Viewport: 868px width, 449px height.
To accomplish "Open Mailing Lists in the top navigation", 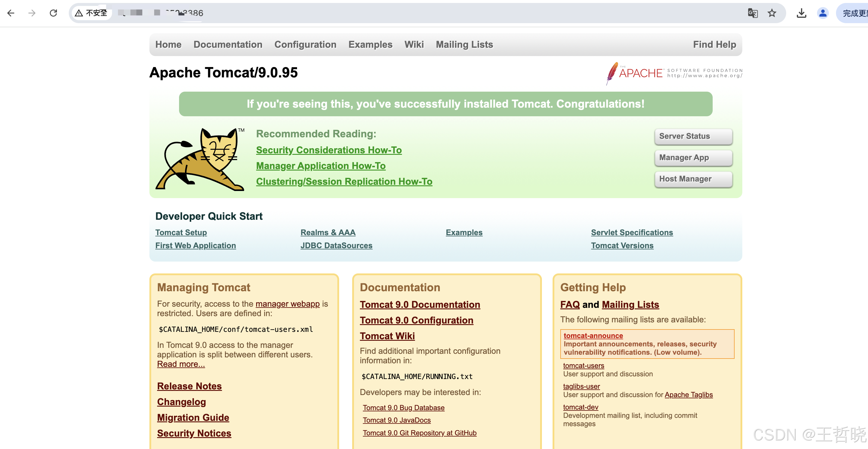I will 464,44.
